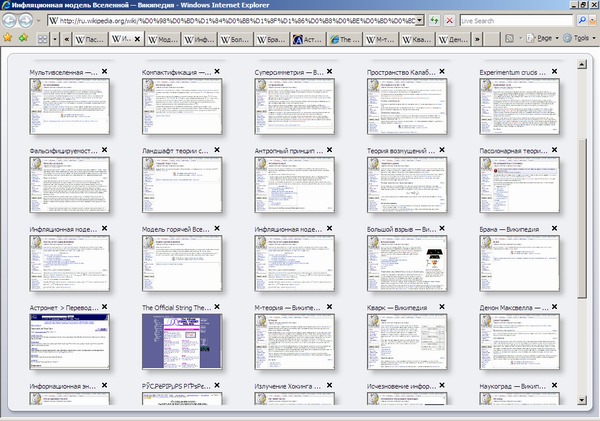
Task: Click the Quick Tabs scrollbar down arrow
Action: (582, 400)
